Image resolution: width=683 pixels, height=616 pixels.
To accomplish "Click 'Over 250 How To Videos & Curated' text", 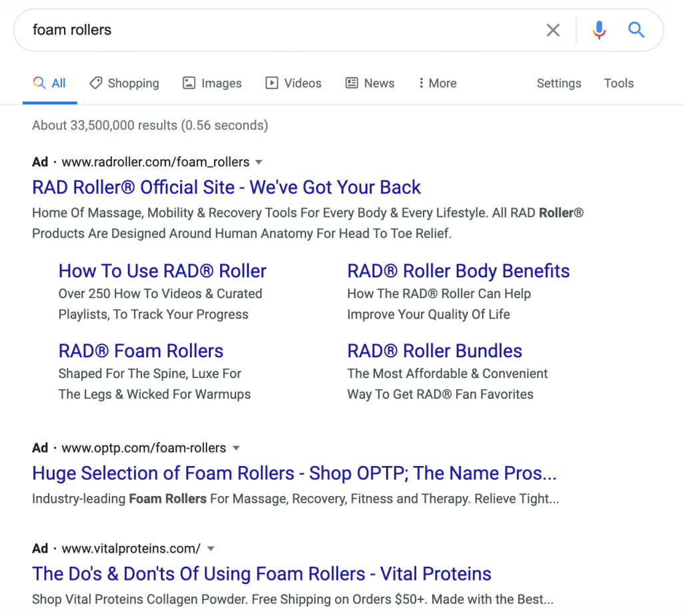I will click(x=160, y=294).
